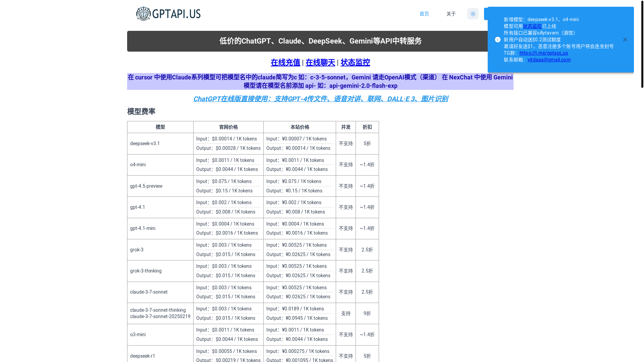This screenshot has height=362, width=644.
Task: Click the 折扣 column header
Action: pos(367,127)
